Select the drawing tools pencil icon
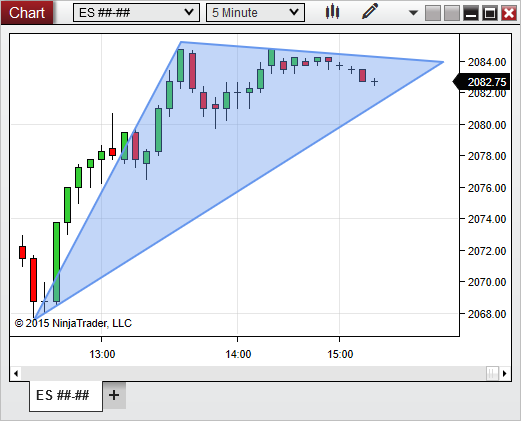 click(x=370, y=12)
